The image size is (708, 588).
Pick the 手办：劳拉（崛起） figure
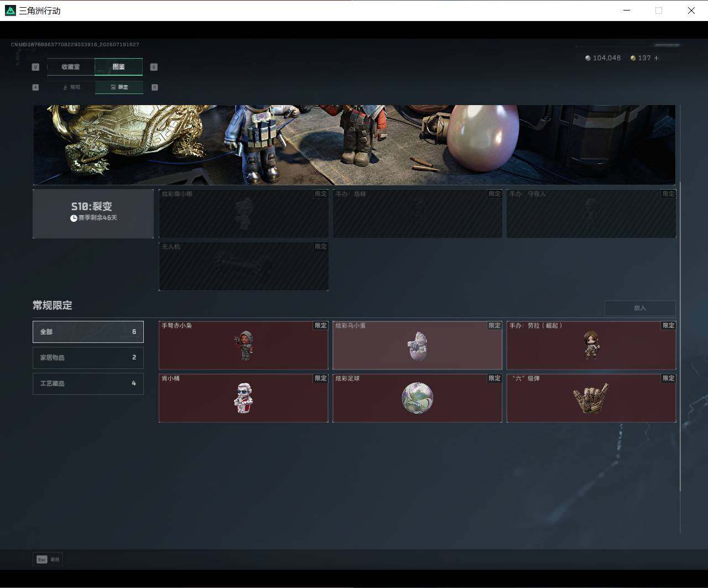pos(591,345)
